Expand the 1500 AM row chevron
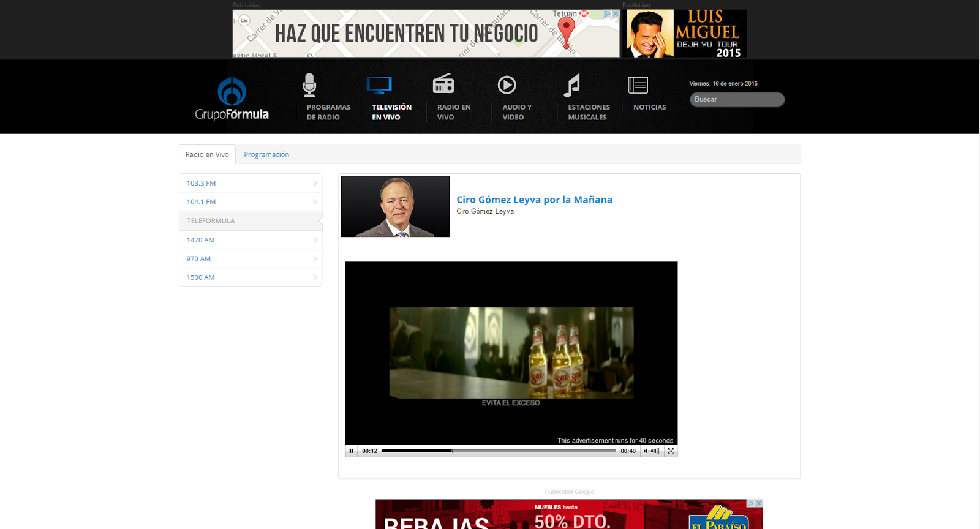Screen dimensions: 980x529 [x=315, y=277]
